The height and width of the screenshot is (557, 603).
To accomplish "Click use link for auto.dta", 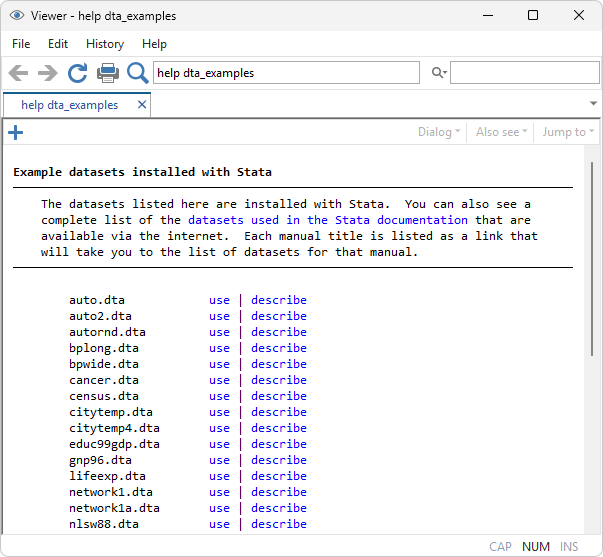I will point(219,300).
